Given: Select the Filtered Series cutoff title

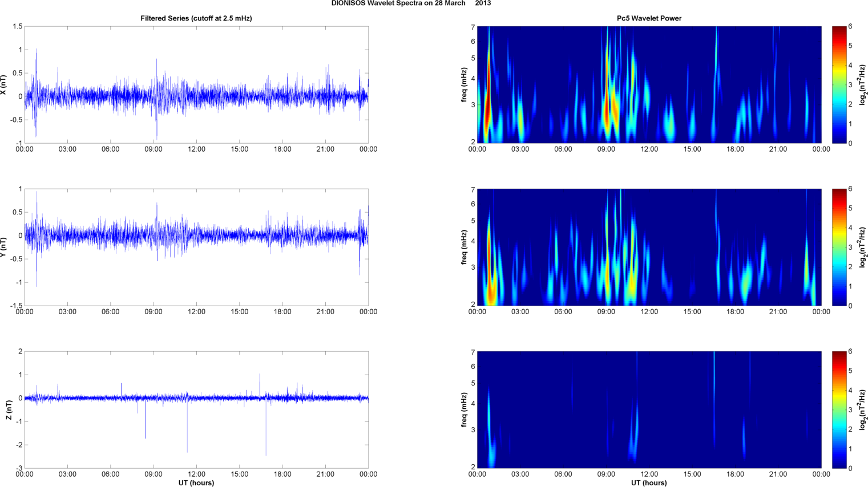Looking at the screenshot, I should (196, 18).
